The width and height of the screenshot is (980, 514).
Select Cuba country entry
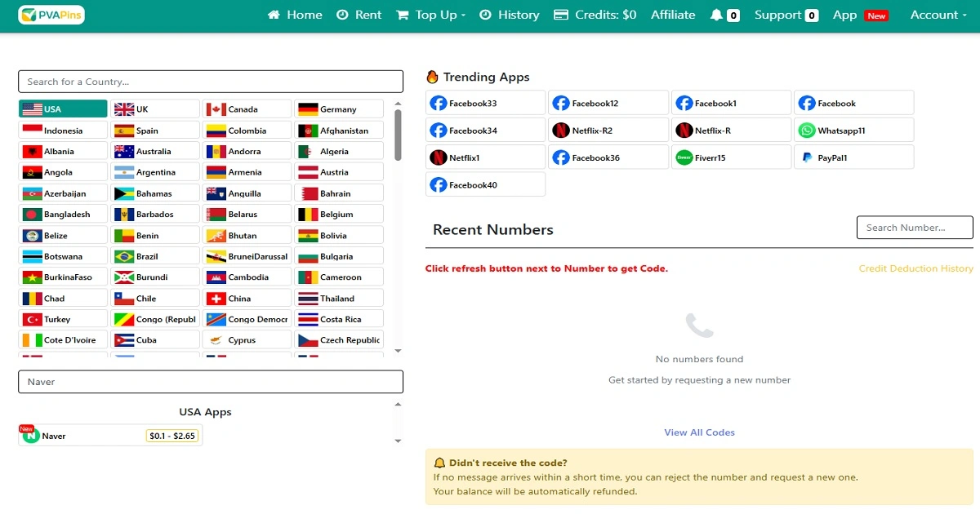click(155, 340)
